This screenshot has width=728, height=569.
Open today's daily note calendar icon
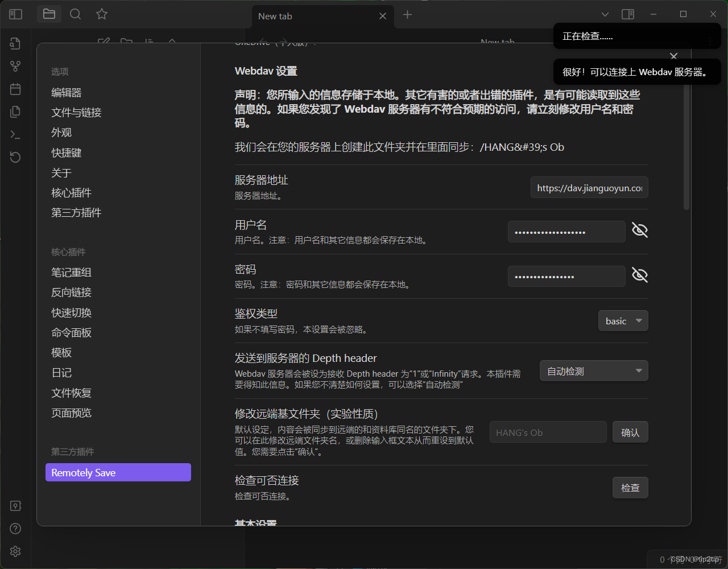[15, 89]
